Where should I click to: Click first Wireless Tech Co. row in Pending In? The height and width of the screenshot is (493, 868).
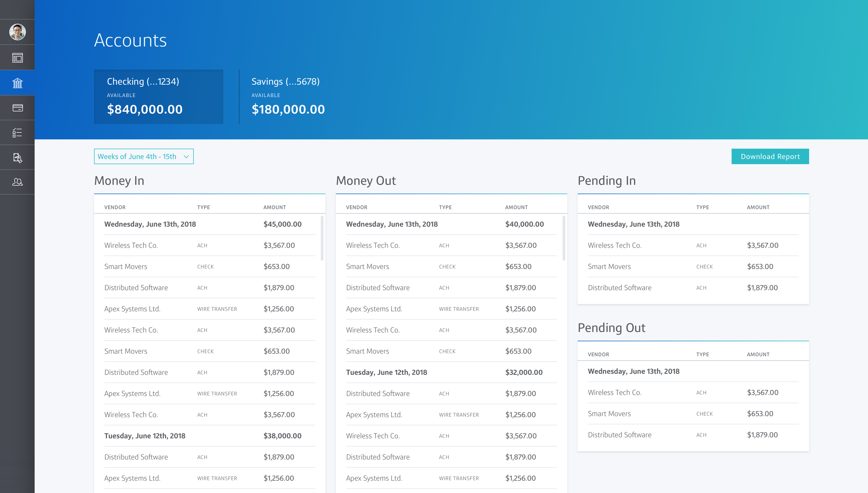click(693, 246)
